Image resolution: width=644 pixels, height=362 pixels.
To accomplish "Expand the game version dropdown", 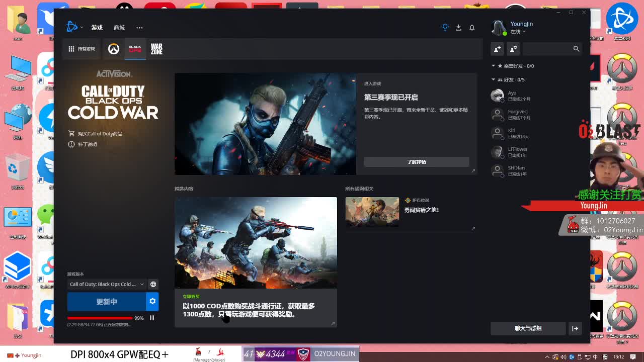I will point(107,284).
